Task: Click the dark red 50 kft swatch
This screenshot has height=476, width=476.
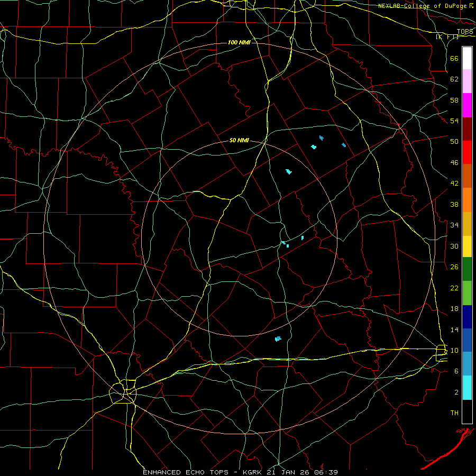Action: 467,129
